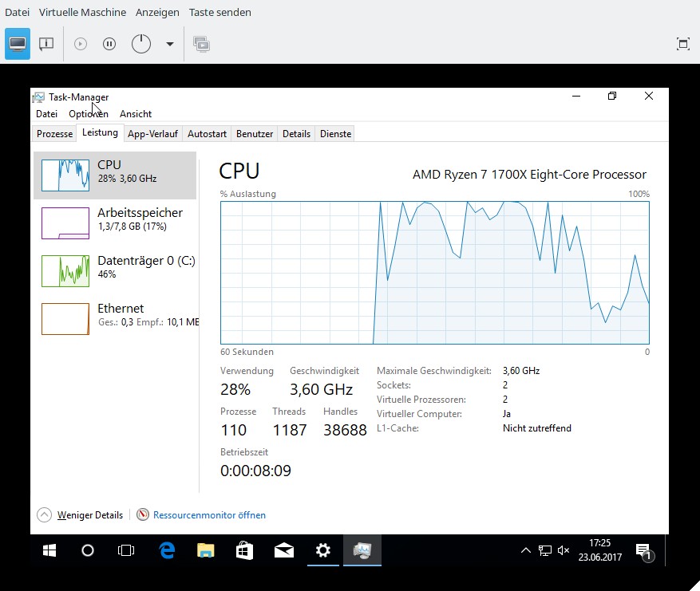700x591 pixels.
Task: Minimize the Task-Manager window
Action: pyautogui.click(x=576, y=96)
